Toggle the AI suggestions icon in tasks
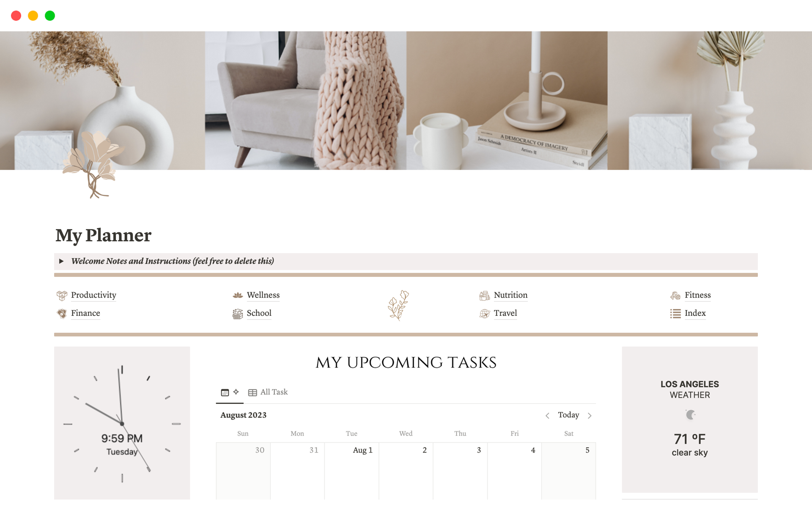The height and width of the screenshot is (508, 812). (236, 392)
